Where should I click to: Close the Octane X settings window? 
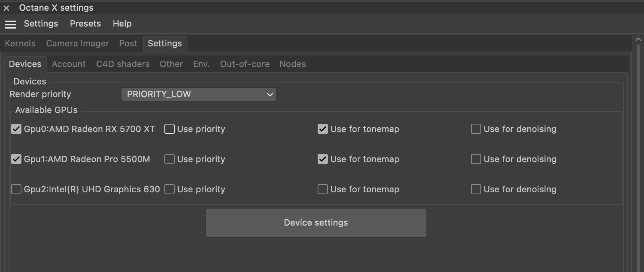[x=6, y=8]
